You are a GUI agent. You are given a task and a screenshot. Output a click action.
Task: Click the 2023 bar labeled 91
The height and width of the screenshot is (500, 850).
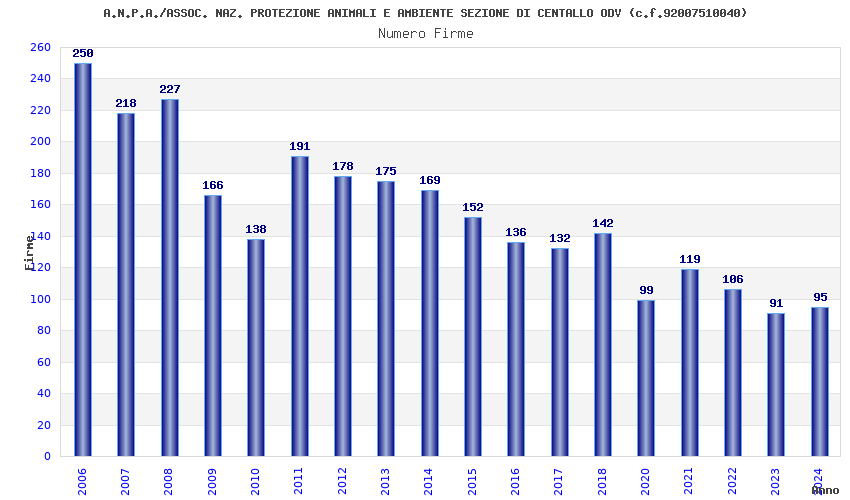point(776,385)
